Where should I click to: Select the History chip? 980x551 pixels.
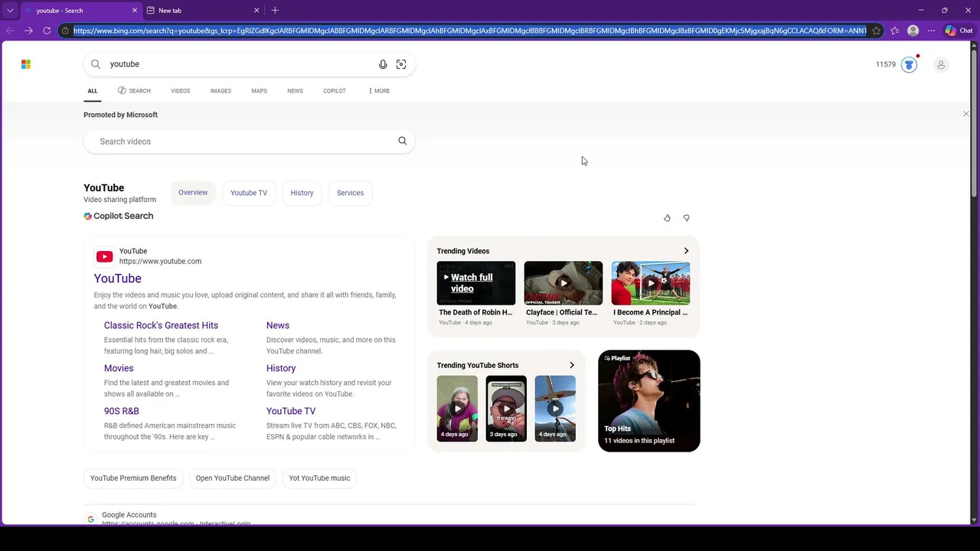pyautogui.click(x=302, y=193)
